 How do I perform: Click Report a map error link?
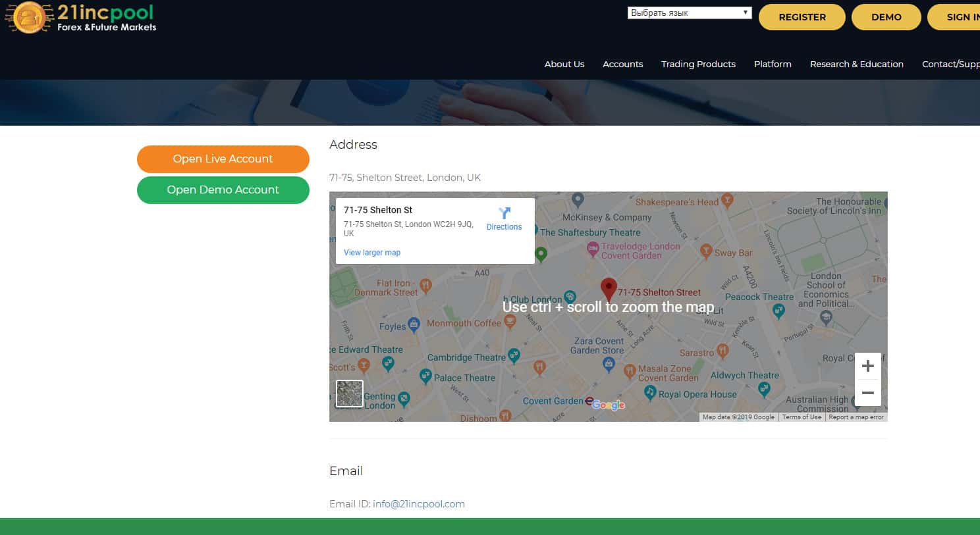point(856,417)
